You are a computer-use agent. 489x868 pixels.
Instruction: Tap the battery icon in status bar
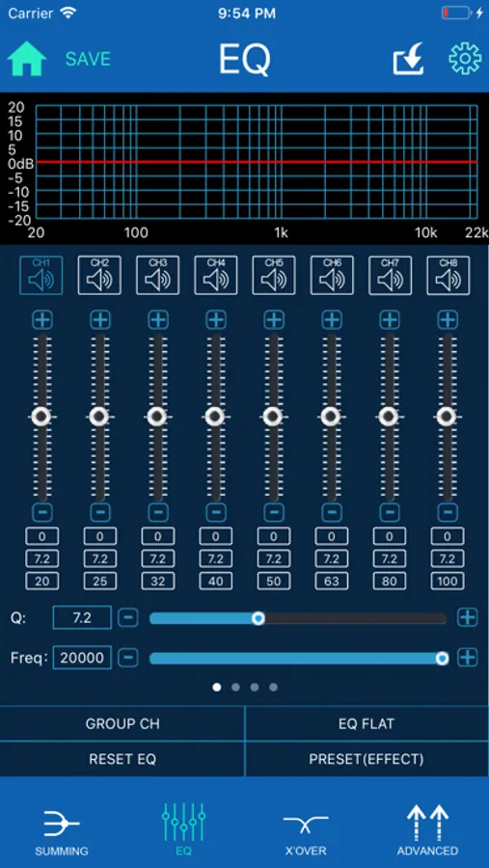click(x=457, y=14)
